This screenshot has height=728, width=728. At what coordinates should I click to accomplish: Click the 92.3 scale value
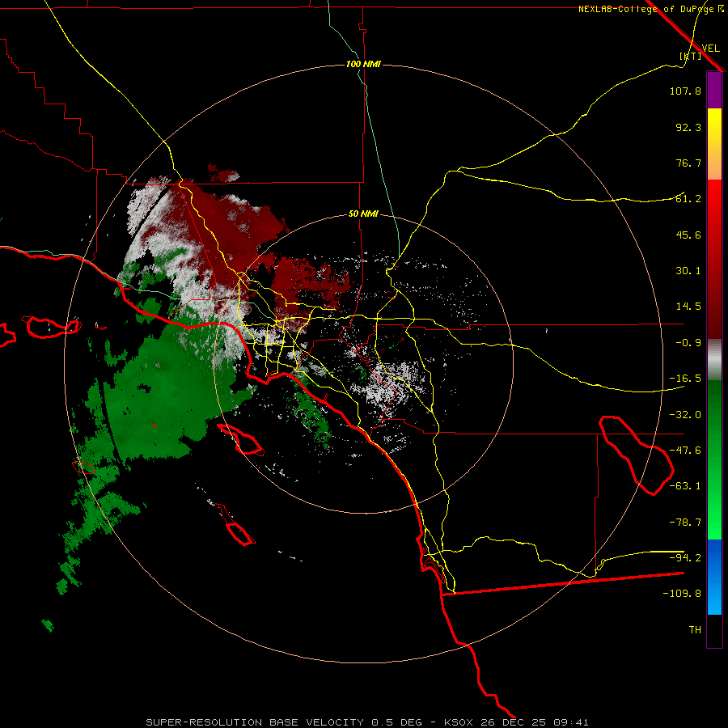688,127
